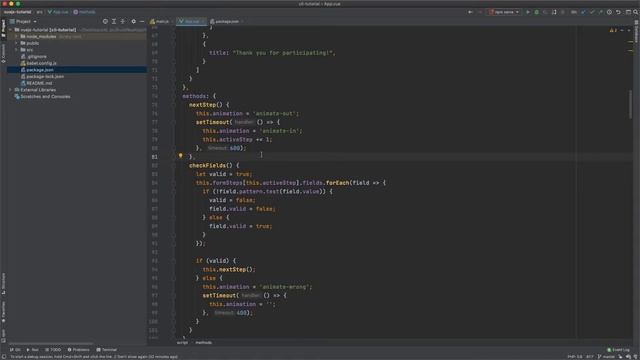Click the Expand All icon in Project panel
The width and height of the screenshot is (640, 360).
point(114,21)
